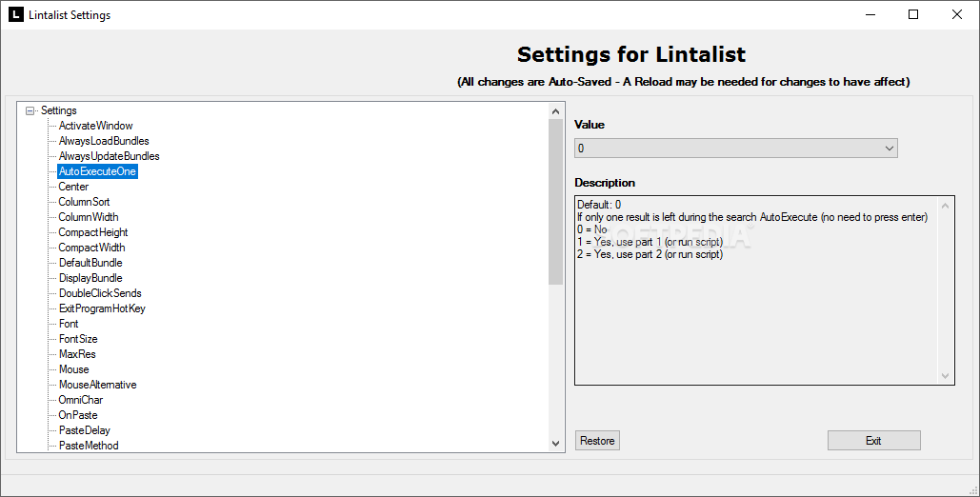Open the Value dropdown combo box
Viewport: 980px width, 497px height.
(x=735, y=149)
